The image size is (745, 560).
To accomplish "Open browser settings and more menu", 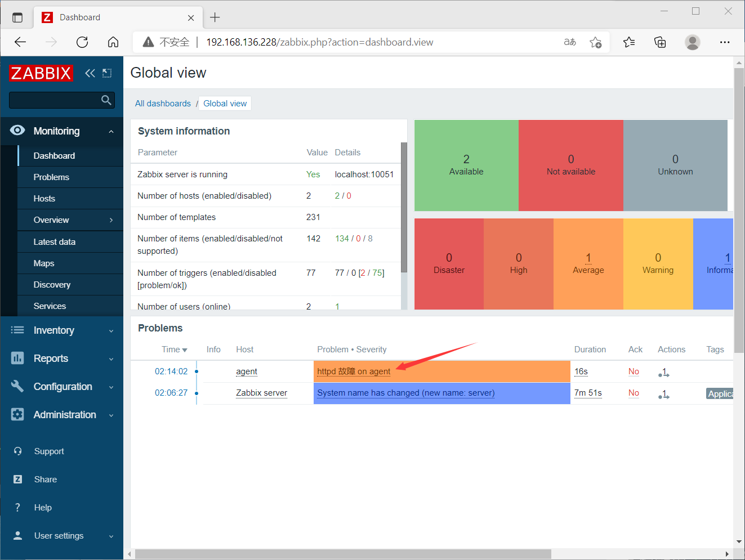I will tap(725, 42).
